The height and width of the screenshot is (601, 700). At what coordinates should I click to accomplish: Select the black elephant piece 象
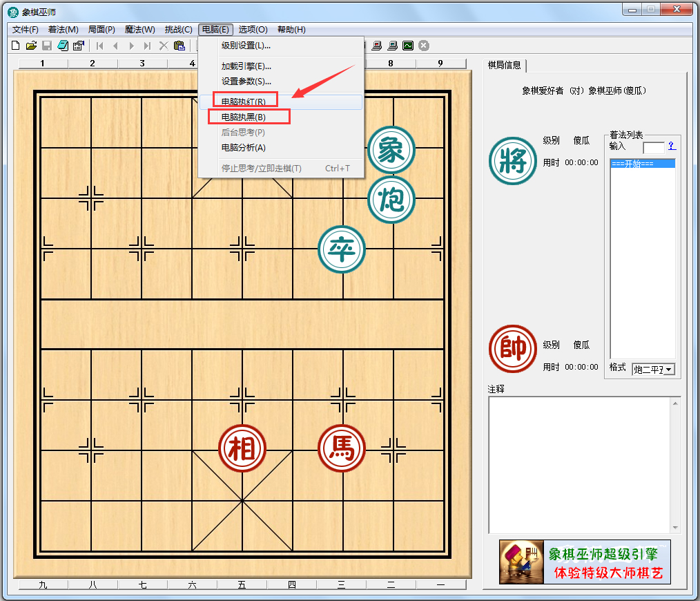point(391,150)
